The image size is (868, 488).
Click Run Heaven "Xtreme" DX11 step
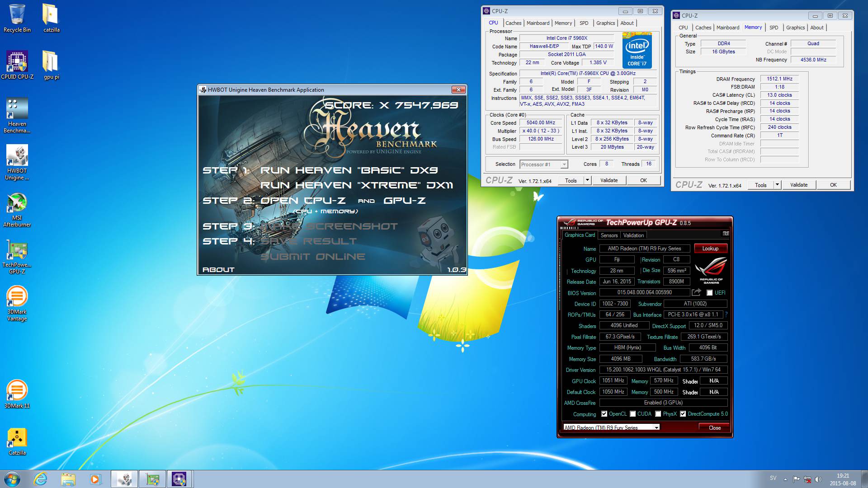point(357,185)
